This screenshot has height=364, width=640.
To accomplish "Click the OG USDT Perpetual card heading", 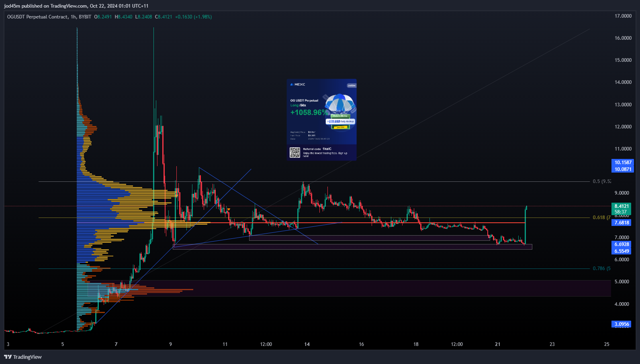I will (304, 100).
